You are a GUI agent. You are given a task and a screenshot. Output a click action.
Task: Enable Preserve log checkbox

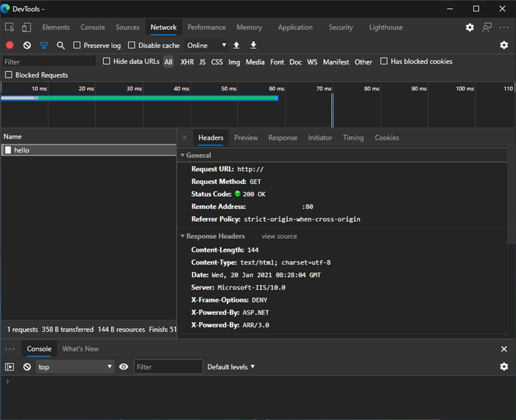[x=77, y=45]
